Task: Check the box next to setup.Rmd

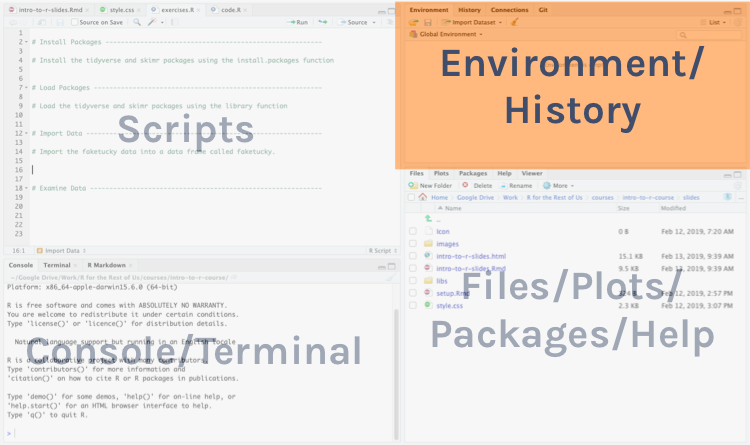Action: pos(413,293)
